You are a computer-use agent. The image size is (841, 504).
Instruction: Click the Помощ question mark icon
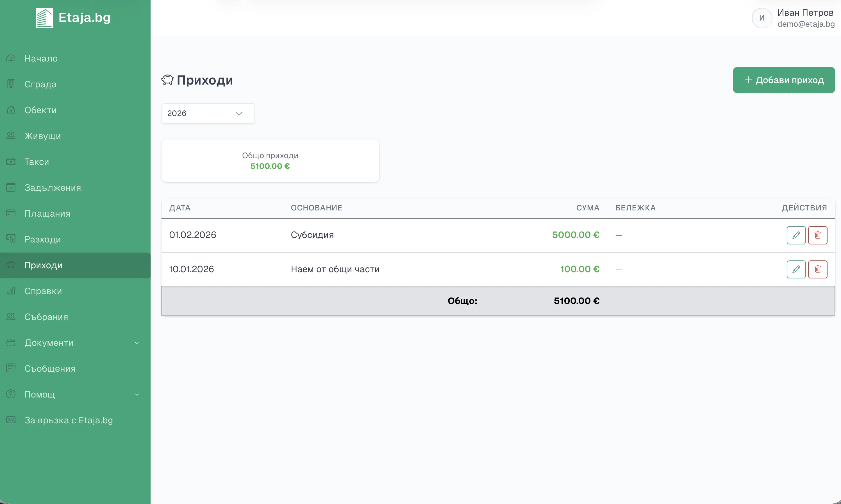point(11,394)
